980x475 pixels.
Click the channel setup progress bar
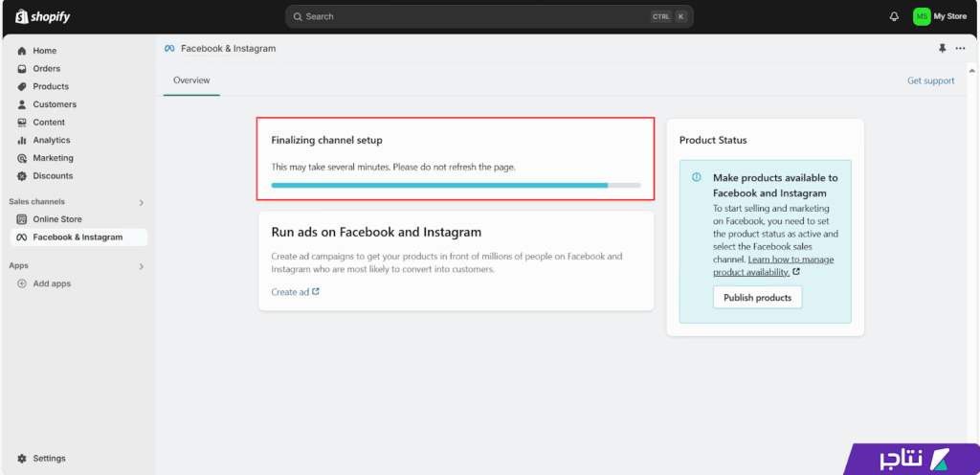(456, 185)
